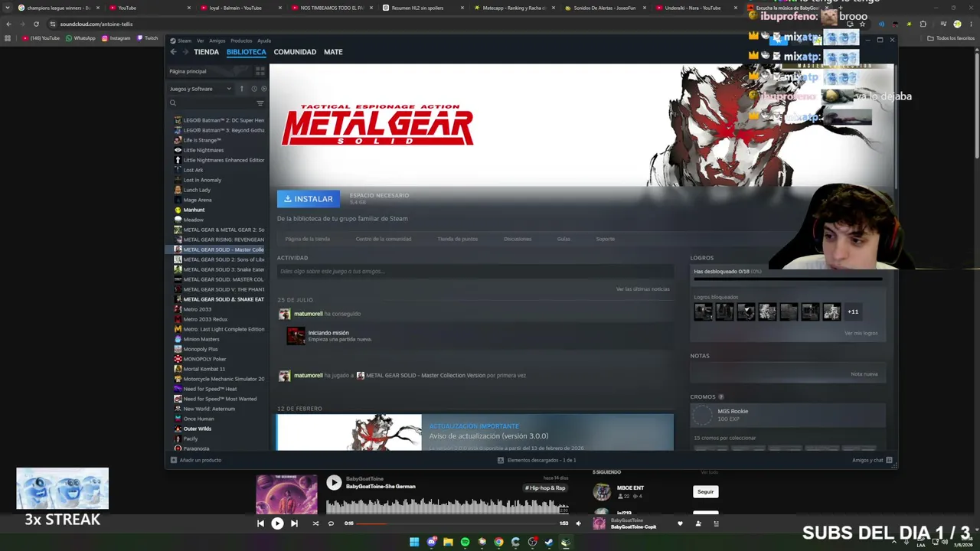The width and height of the screenshot is (980, 551).
Task: Play the SoundCloud track in bottom player
Action: click(x=277, y=523)
